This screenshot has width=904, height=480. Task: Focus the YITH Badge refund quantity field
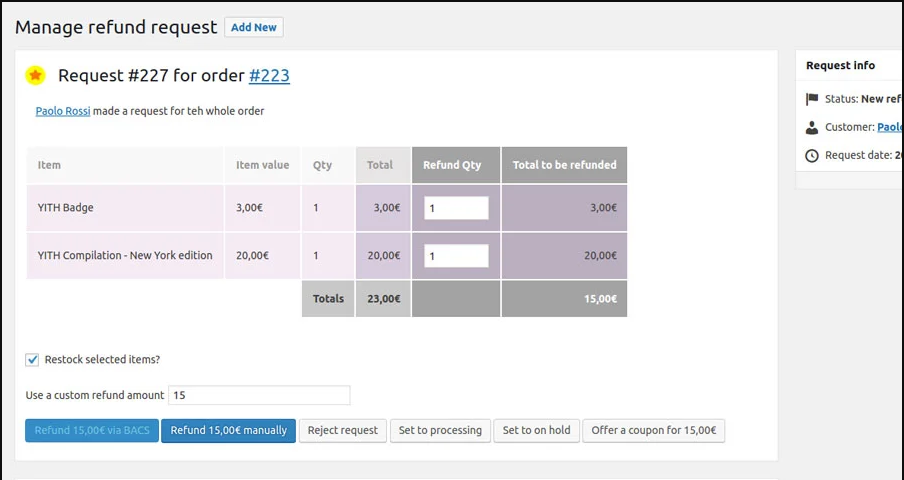coord(456,208)
